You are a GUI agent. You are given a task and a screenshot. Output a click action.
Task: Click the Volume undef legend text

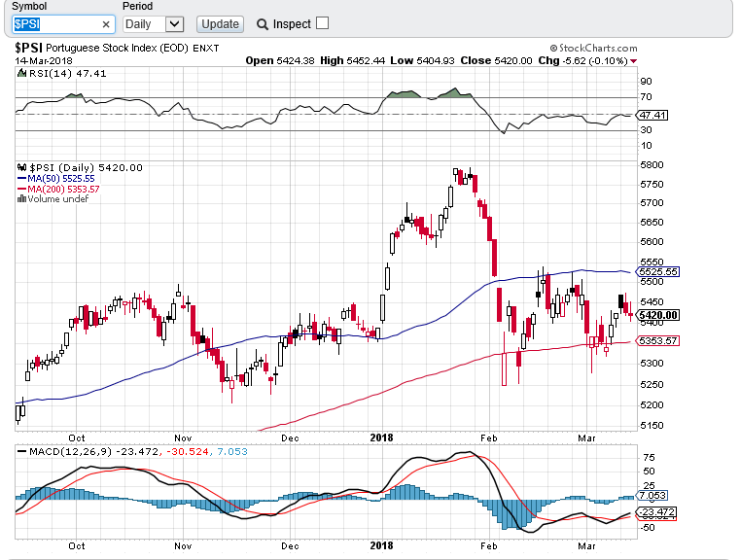58,199
